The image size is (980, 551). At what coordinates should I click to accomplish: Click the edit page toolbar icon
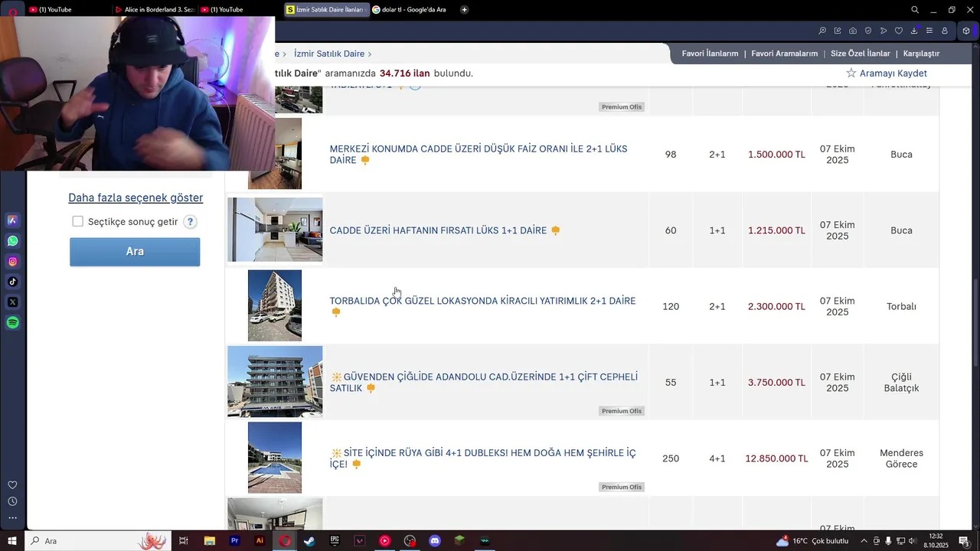pyautogui.click(x=838, y=31)
